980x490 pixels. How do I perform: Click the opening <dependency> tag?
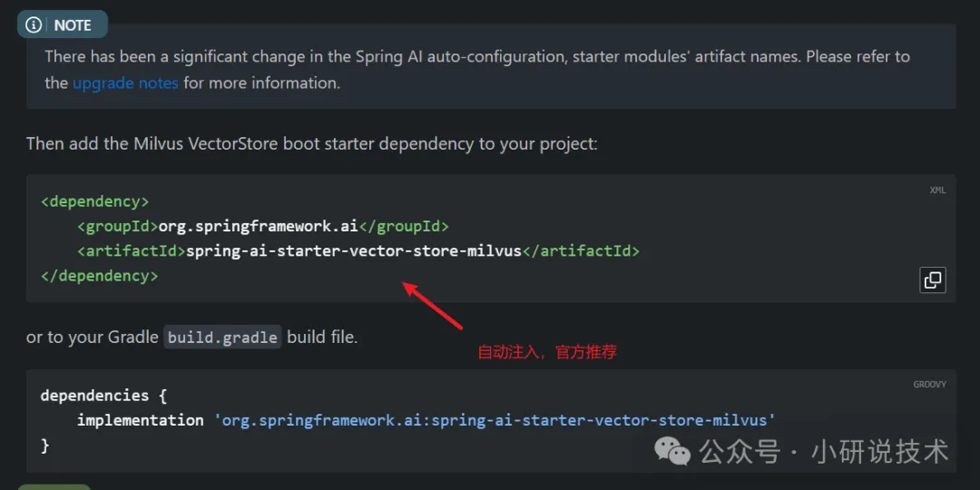tap(94, 201)
